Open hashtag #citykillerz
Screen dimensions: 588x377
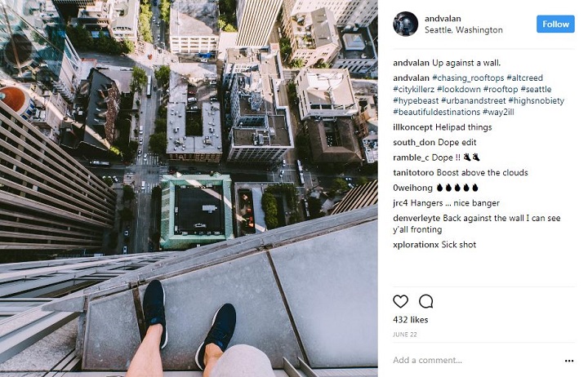413,89
